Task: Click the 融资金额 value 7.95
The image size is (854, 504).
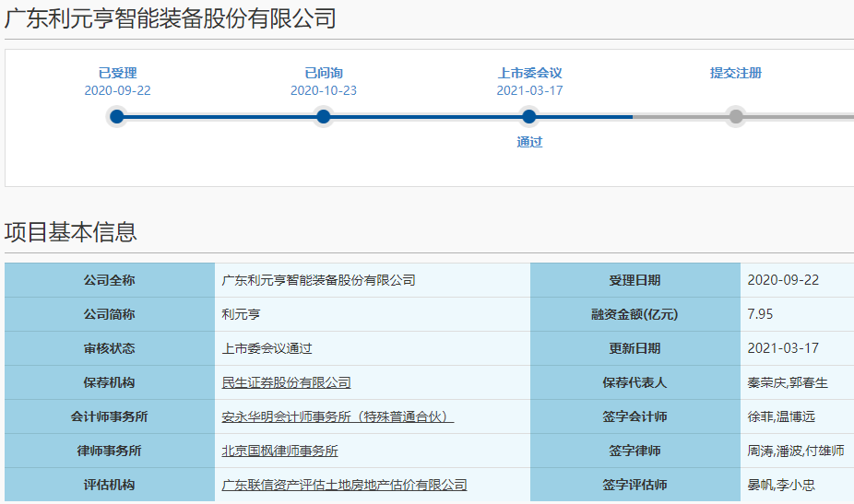Action: (x=760, y=314)
